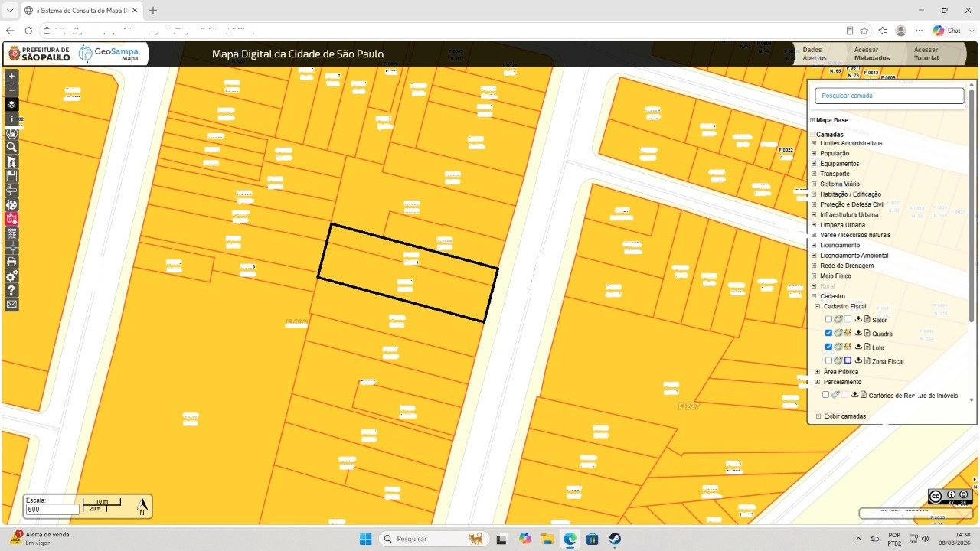Expand the Sistema Viário layer group

(x=815, y=184)
